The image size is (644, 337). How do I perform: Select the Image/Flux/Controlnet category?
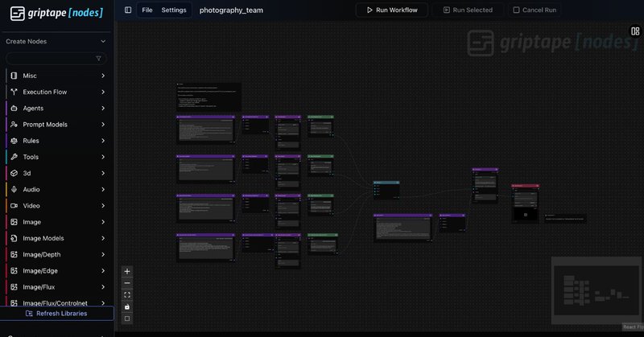point(56,303)
